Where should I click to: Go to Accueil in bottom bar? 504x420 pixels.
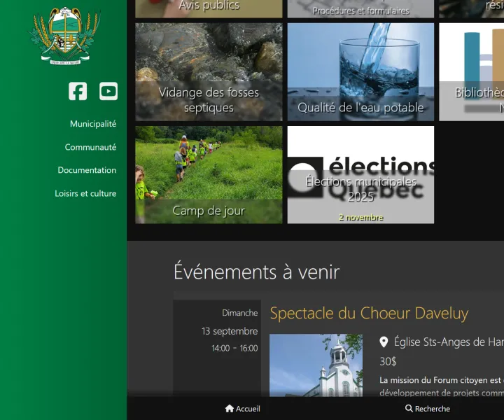point(243,408)
